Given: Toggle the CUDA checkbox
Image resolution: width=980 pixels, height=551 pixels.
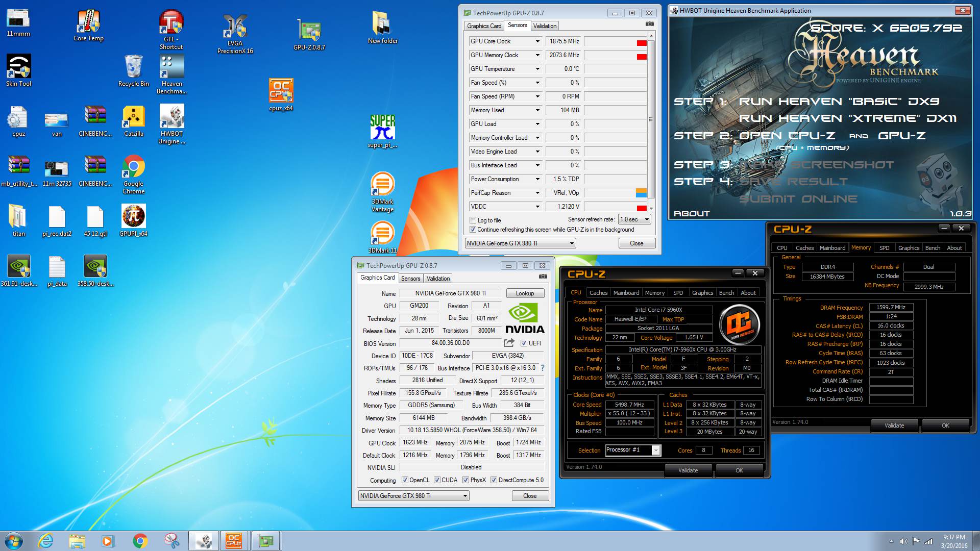Looking at the screenshot, I should (x=437, y=480).
